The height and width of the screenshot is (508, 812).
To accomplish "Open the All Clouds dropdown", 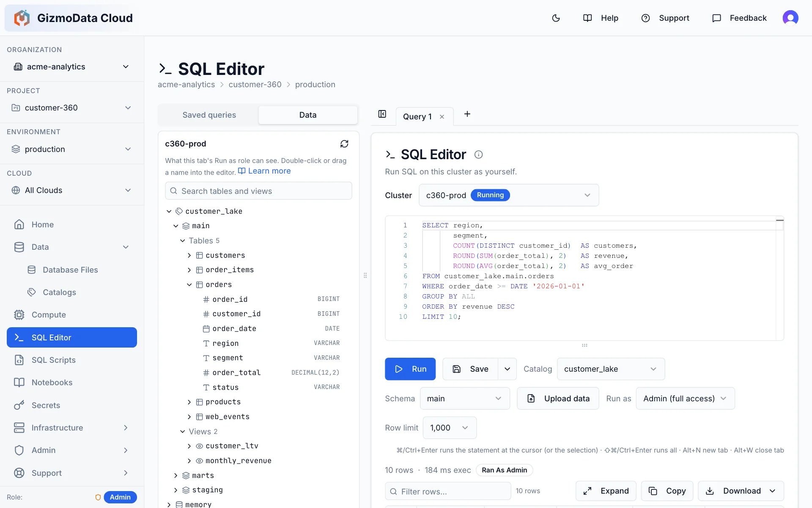I will (72, 190).
